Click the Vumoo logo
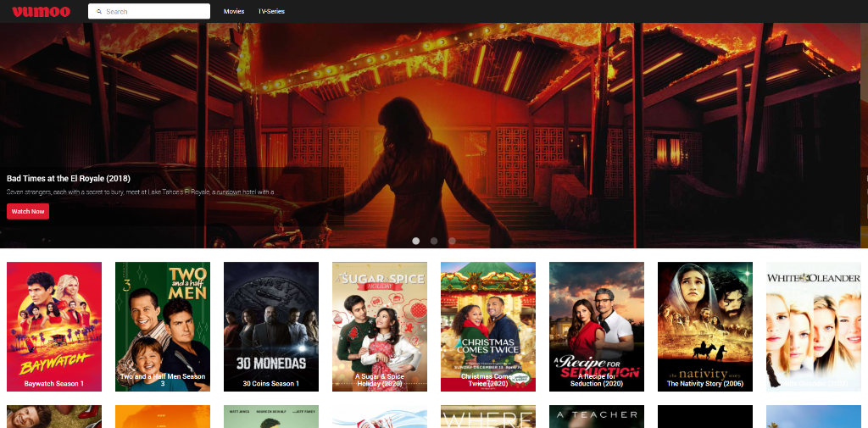This screenshot has width=868, height=428. (41, 12)
